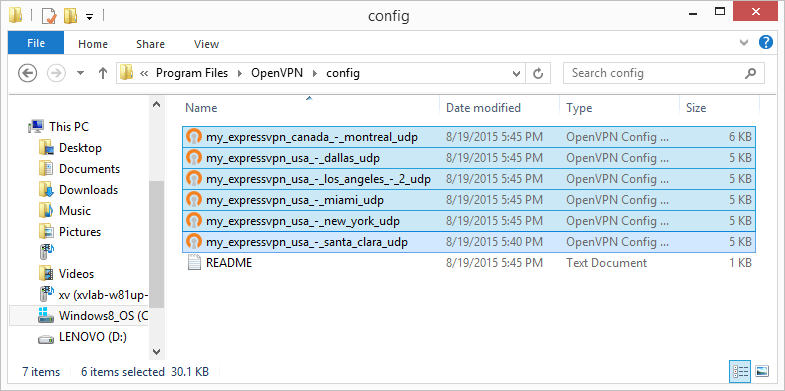The width and height of the screenshot is (785, 391).
Task: Expand the chevron after OpenVPN in the path
Action: click(315, 74)
